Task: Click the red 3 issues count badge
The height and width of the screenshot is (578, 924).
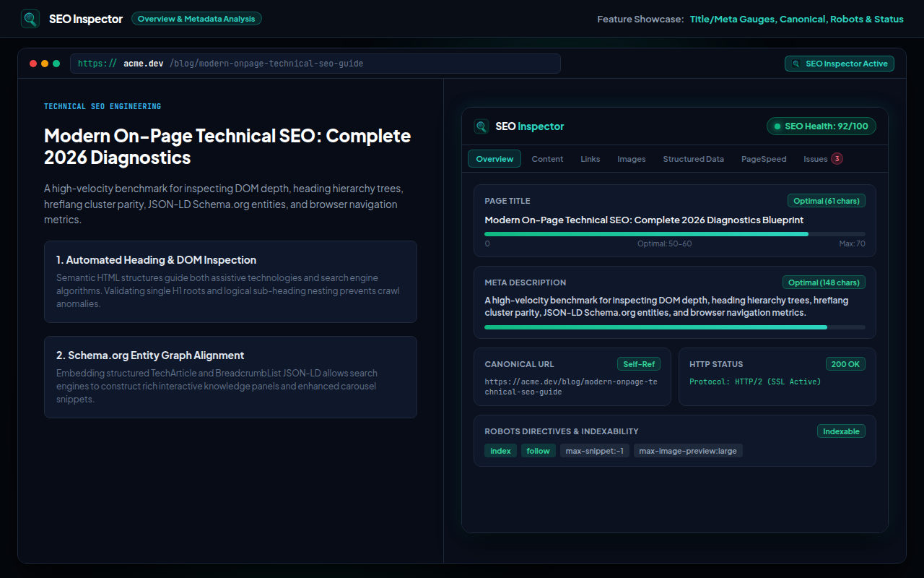Action: [x=837, y=159]
